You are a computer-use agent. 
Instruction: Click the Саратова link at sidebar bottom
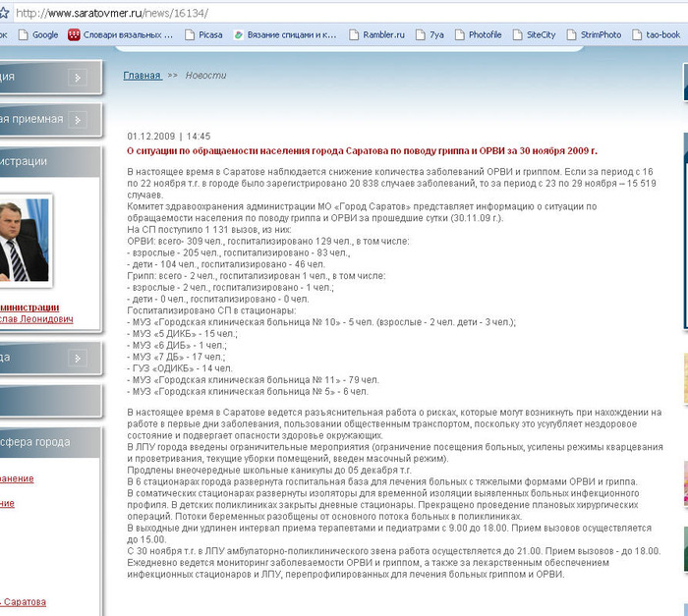point(23,602)
